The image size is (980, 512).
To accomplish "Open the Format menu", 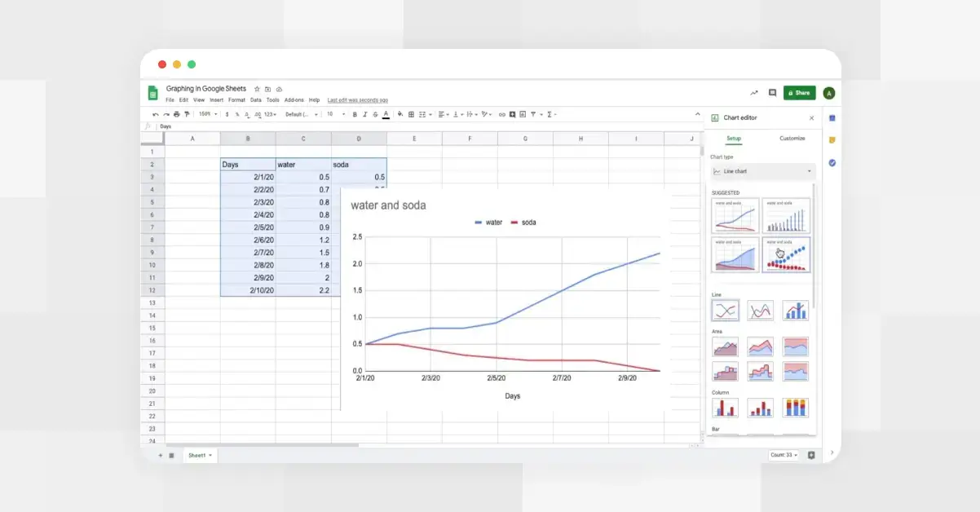I will point(236,99).
